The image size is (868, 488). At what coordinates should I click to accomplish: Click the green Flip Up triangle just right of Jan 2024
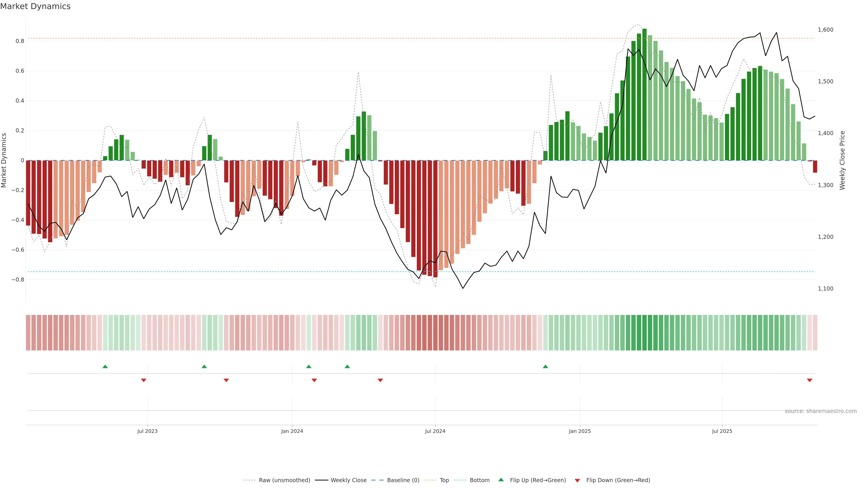click(x=309, y=366)
